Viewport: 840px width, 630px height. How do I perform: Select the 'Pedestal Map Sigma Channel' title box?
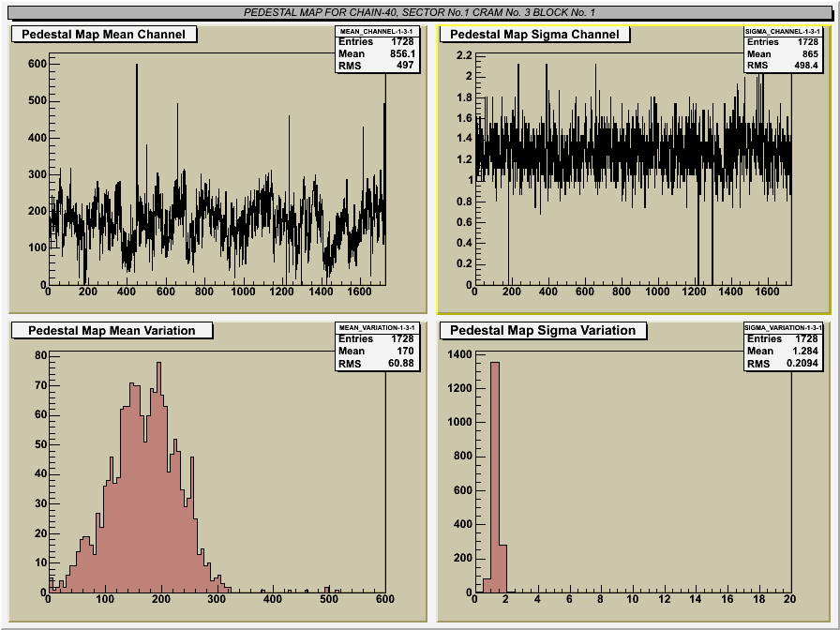[534, 35]
